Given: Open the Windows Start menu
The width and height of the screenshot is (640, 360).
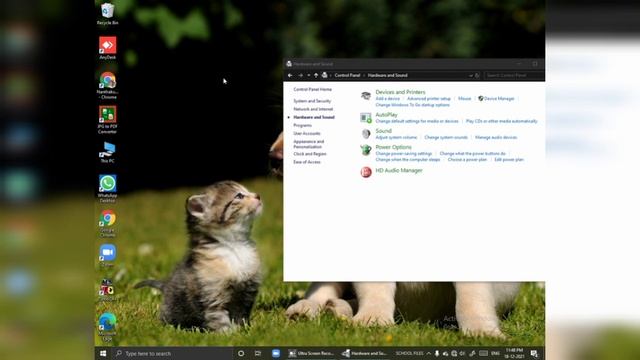Looking at the screenshot, I should (x=103, y=353).
